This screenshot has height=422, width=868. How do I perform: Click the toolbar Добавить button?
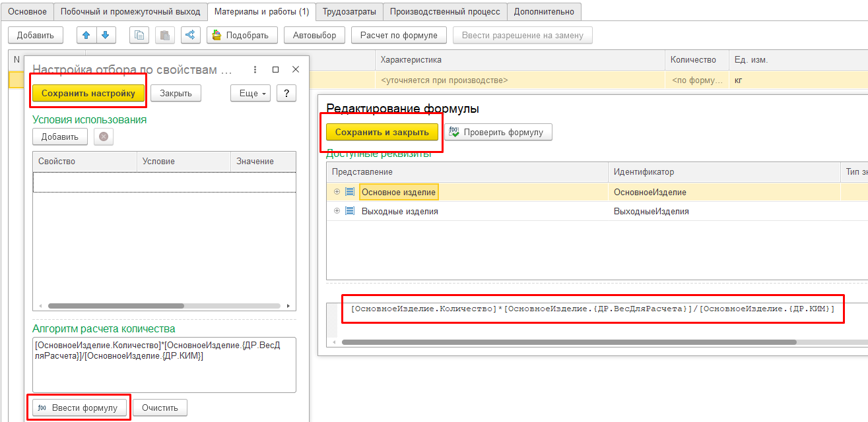[x=36, y=35]
